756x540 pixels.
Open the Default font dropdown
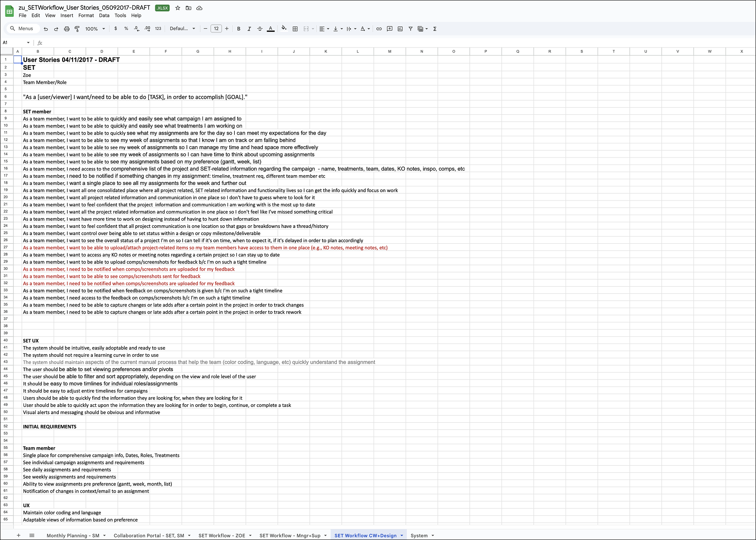pyautogui.click(x=182, y=29)
